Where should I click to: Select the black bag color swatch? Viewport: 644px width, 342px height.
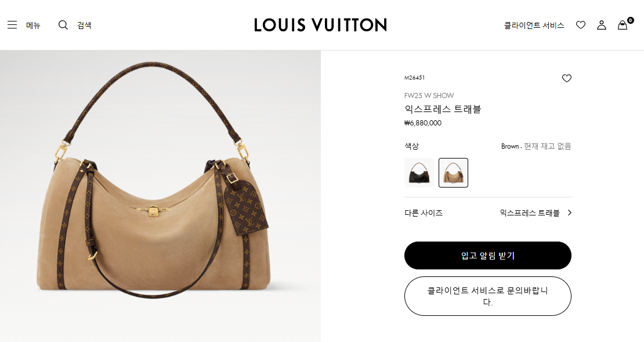[419, 172]
